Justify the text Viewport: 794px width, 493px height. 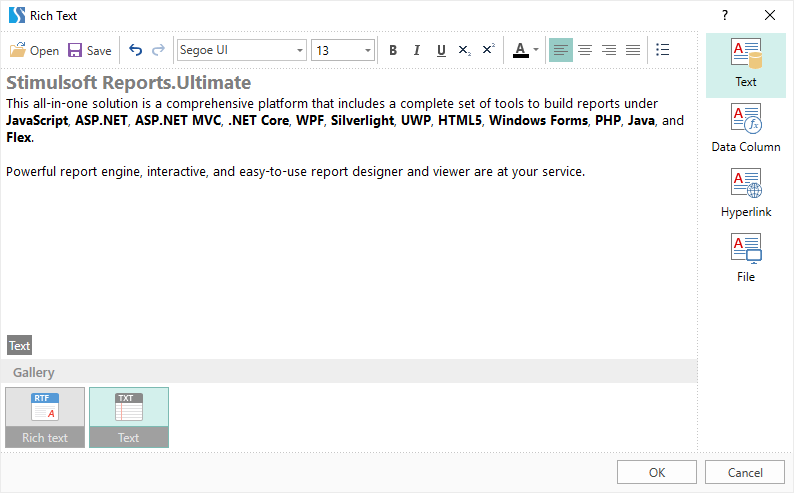(x=632, y=50)
